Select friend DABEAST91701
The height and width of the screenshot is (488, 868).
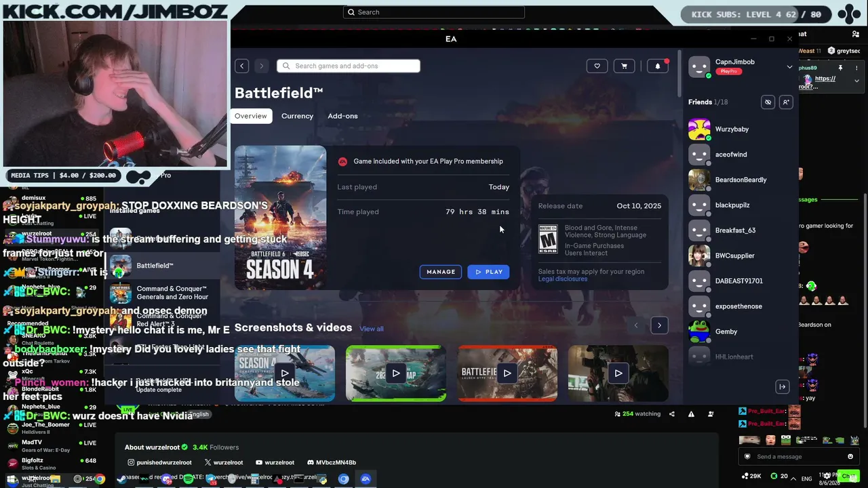tap(739, 281)
